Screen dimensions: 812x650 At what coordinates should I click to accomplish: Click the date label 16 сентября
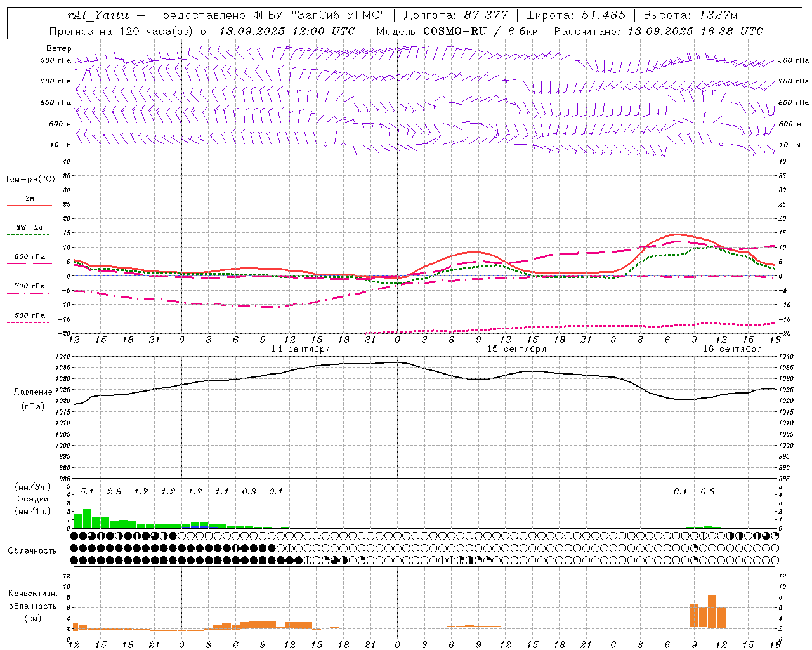click(x=732, y=348)
